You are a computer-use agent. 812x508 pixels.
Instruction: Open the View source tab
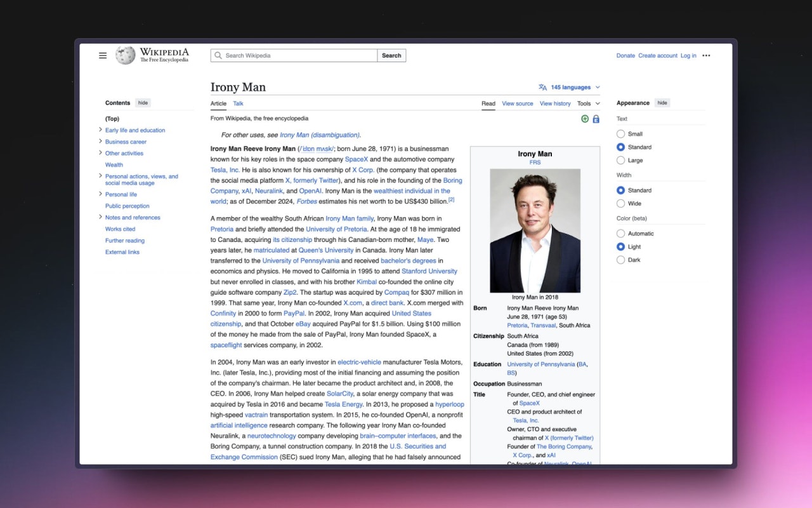click(x=518, y=104)
